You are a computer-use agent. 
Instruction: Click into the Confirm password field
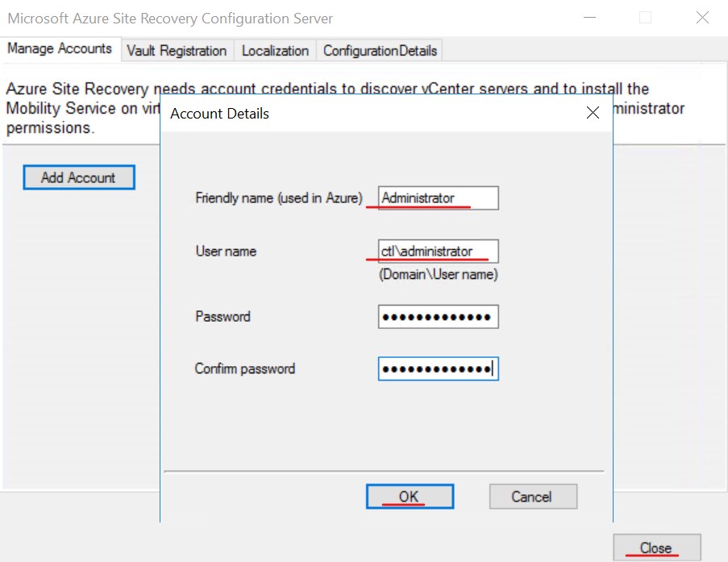pyautogui.click(x=439, y=368)
